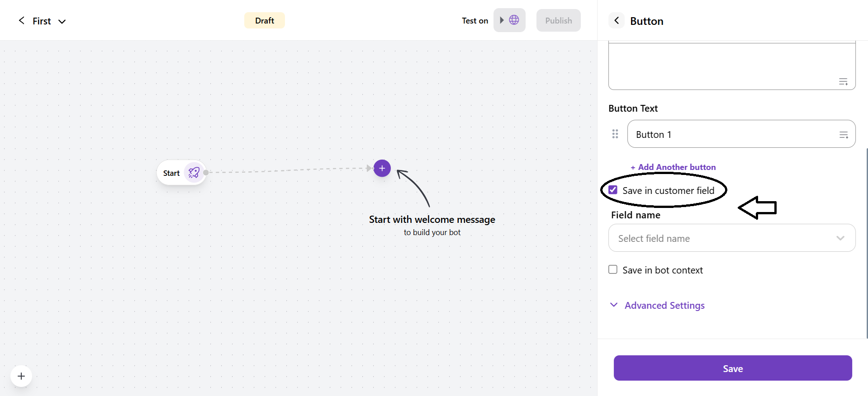Click the web globe test icon
Viewport: 868px width, 396px height.
click(514, 20)
